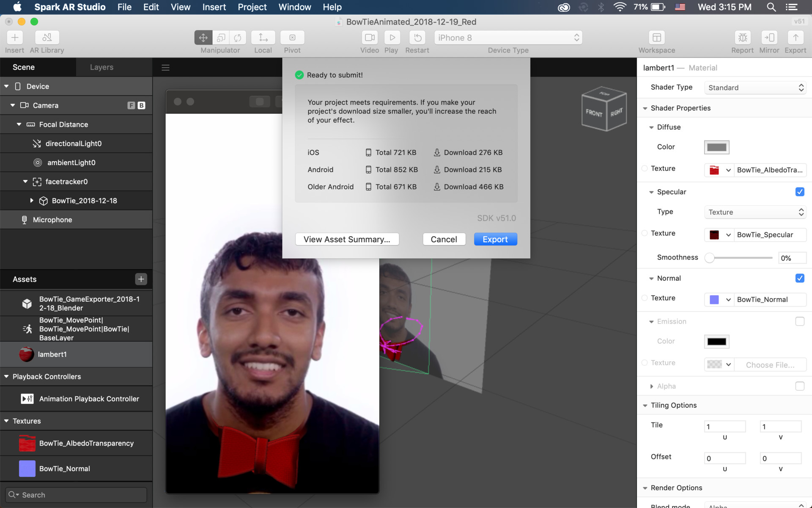Collapse the Textures asset group
This screenshot has height=508, width=812.
pos(6,421)
